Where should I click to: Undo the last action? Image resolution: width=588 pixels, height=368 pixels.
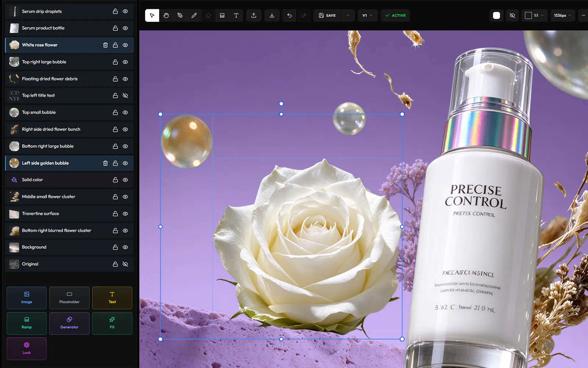[290, 15]
